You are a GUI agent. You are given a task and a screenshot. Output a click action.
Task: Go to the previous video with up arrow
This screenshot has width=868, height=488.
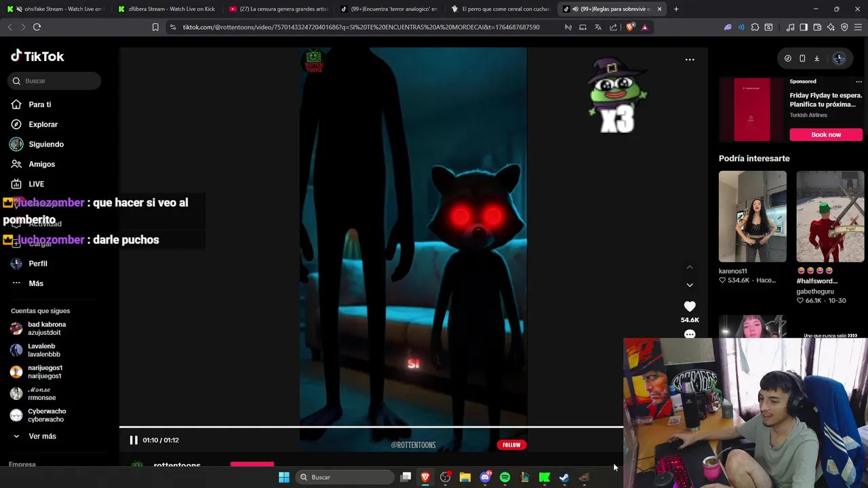690,267
